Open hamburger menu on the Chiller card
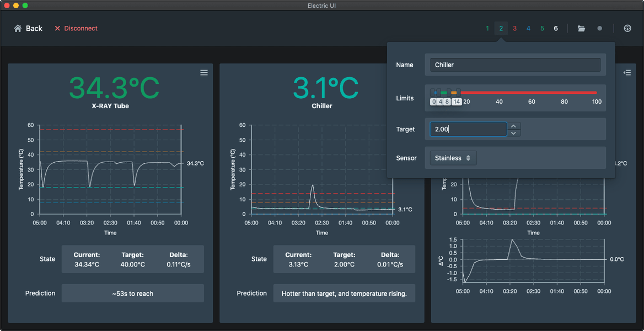Screen dimensions: 644x331 click(x=415, y=72)
